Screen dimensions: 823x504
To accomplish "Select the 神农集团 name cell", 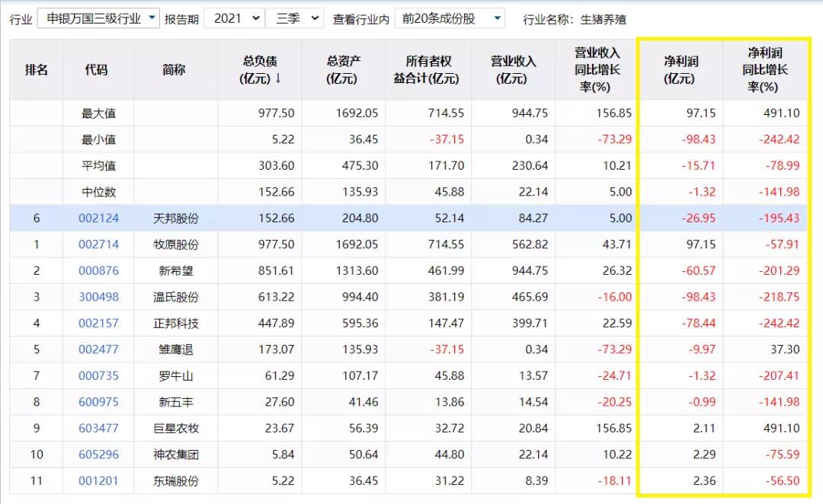I will [x=176, y=455].
